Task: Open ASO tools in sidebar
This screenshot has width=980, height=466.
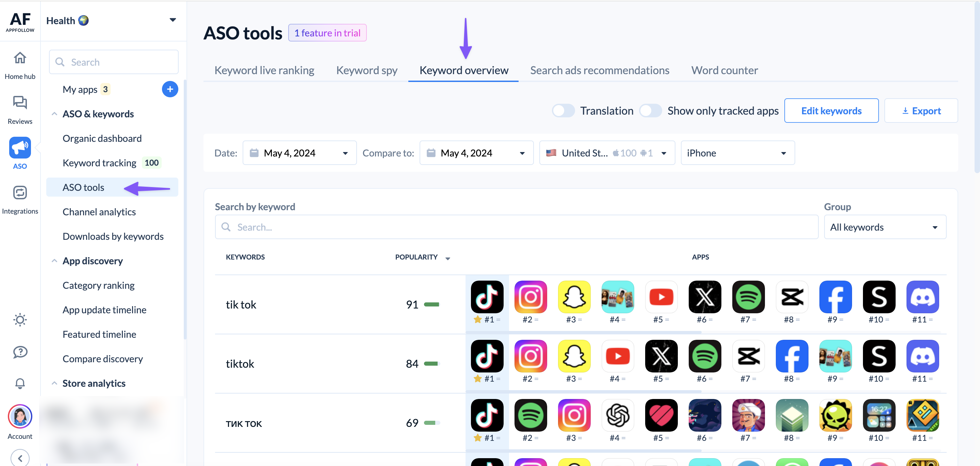Action: [112, 187]
